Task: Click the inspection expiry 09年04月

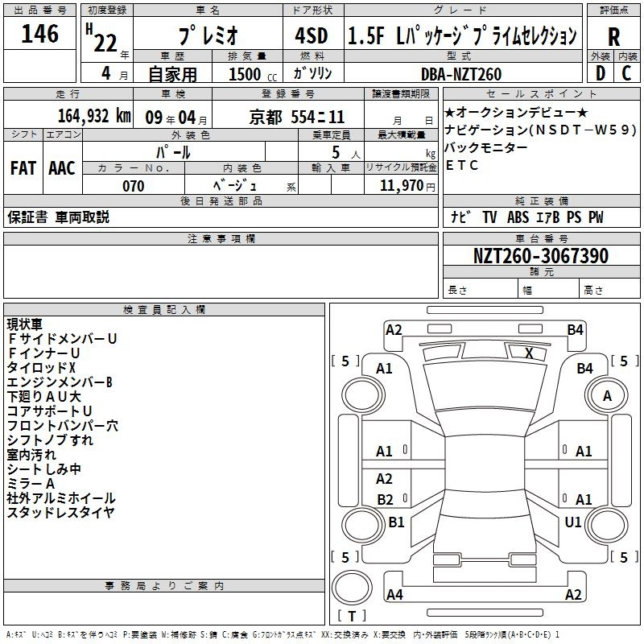Action: pyautogui.click(x=176, y=118)
